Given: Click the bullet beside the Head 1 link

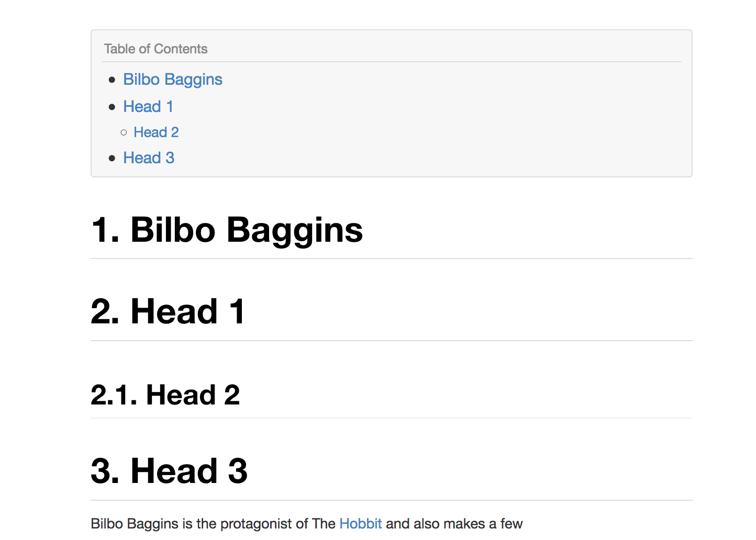Looking at the screenshot, I should tap(112, 107).
